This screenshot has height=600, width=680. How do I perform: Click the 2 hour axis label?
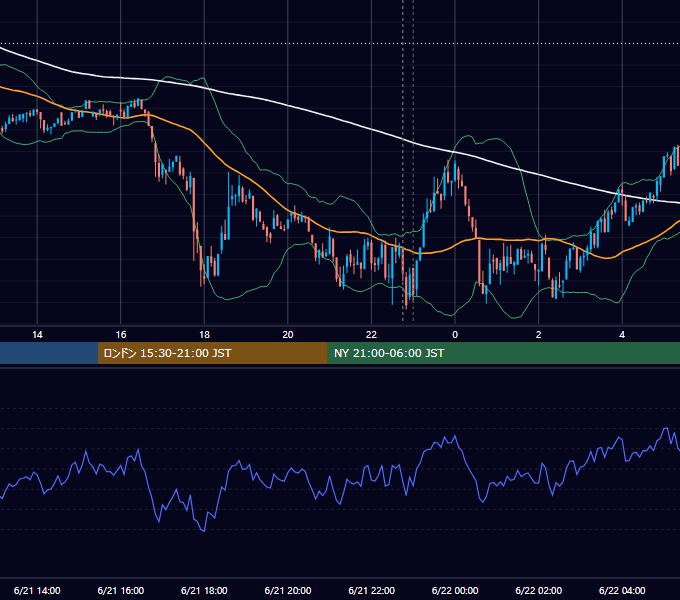pos(539,335)
